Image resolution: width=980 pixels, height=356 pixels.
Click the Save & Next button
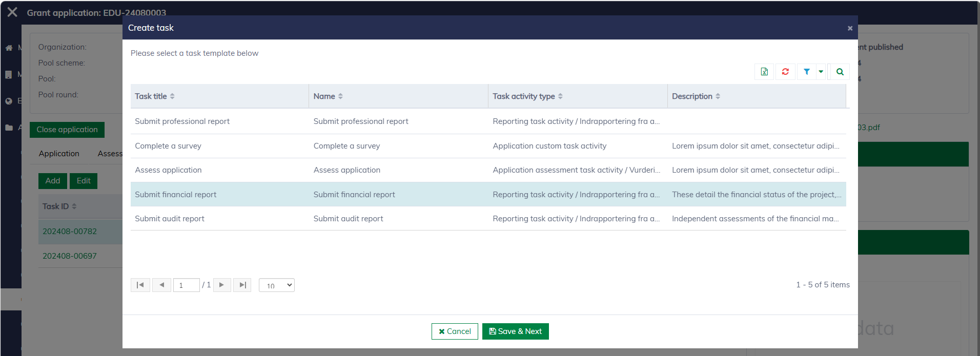(x=515, y=331)
